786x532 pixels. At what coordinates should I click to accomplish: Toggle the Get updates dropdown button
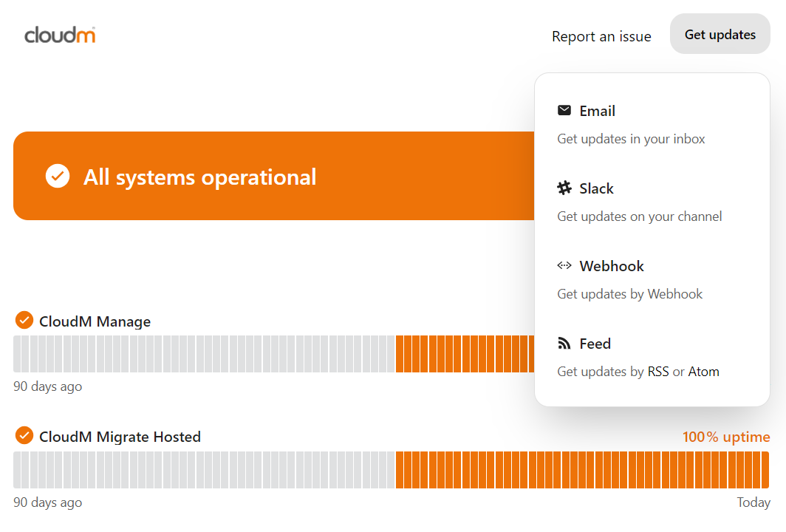pyautogui.click(x=720, y=34)
